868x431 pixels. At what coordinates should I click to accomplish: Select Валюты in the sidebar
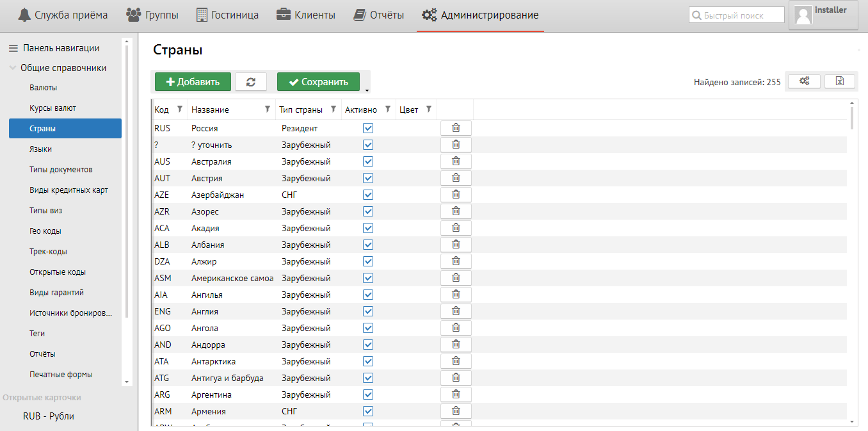[x=44, y=88]
